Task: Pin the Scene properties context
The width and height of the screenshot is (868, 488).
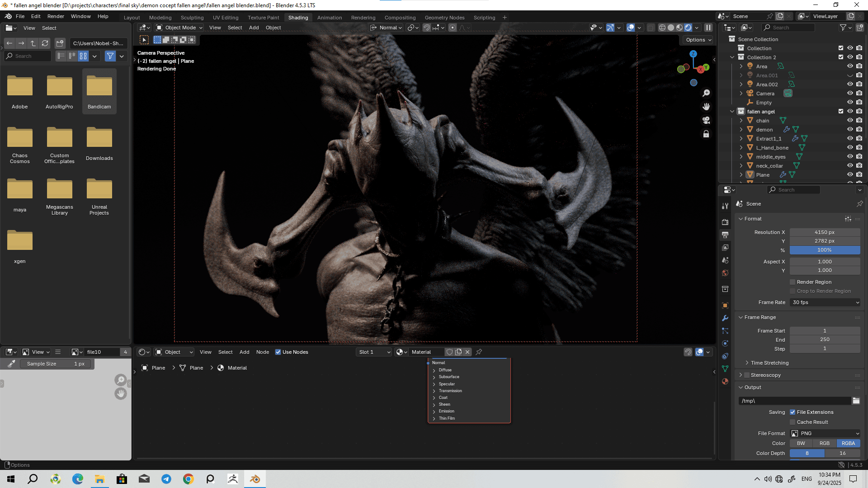Action: tap(859, 204)
